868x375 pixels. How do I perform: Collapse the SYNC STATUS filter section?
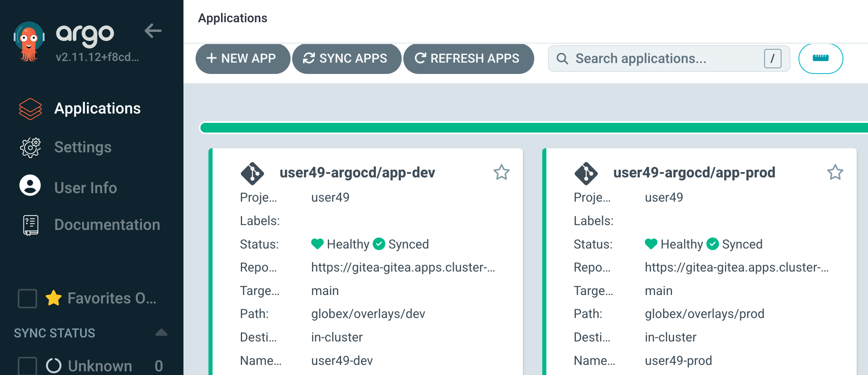click(161, 333)
